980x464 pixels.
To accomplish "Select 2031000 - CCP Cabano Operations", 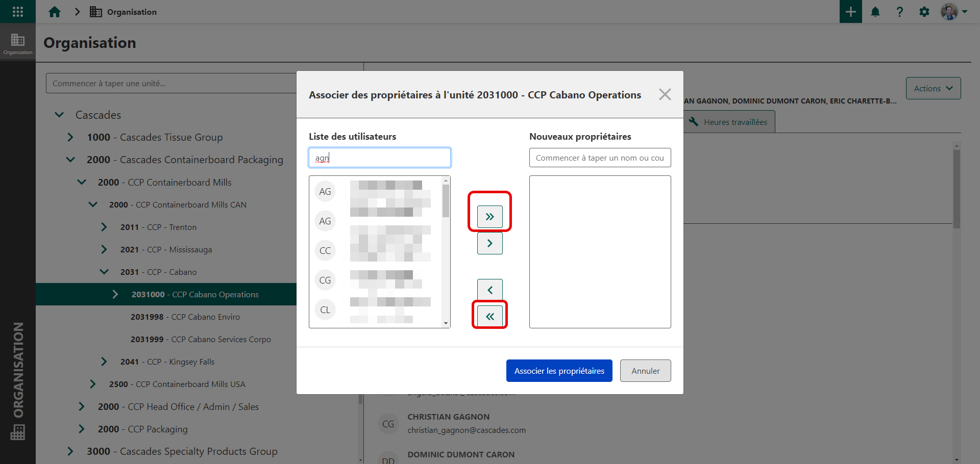I will tap(195, 294).
